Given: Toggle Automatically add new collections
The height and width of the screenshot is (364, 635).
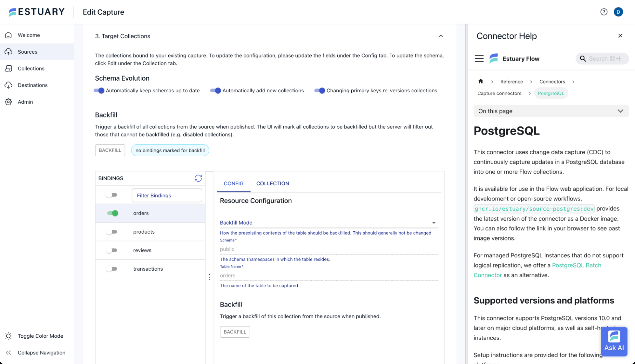Looking at the screenshot, I should point(216,91).
